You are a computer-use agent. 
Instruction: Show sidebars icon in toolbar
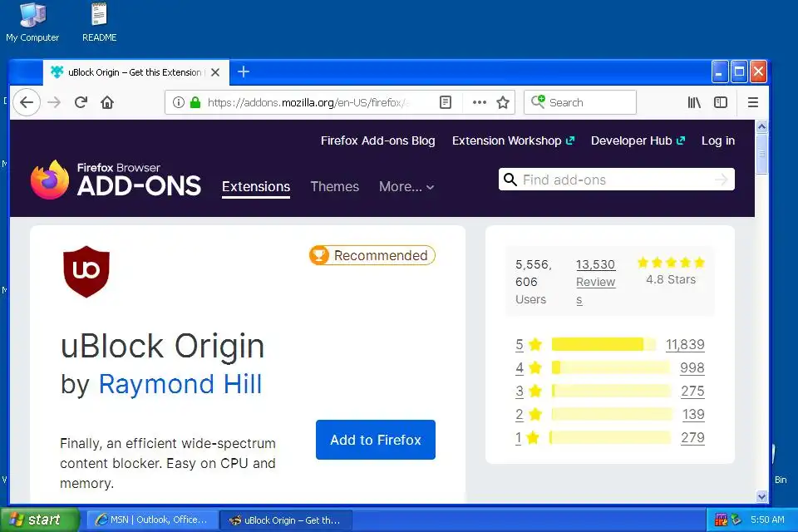click(x=721, y=102)
